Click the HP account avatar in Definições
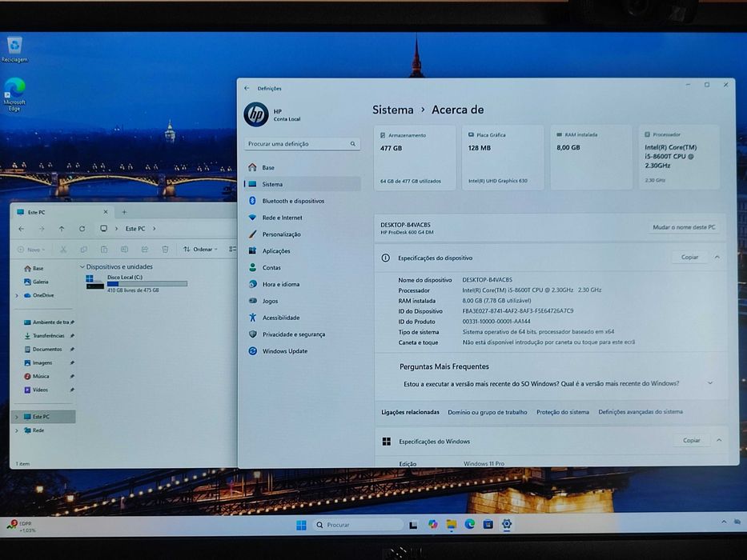The image size is (747, 560). [x=256, y=114]
